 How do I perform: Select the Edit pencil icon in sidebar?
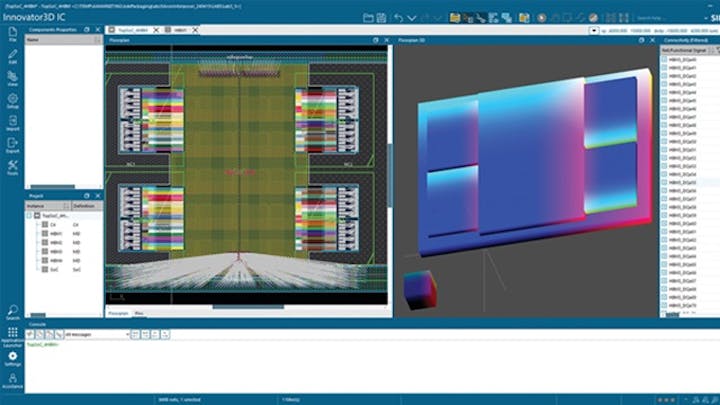(12, 59)
